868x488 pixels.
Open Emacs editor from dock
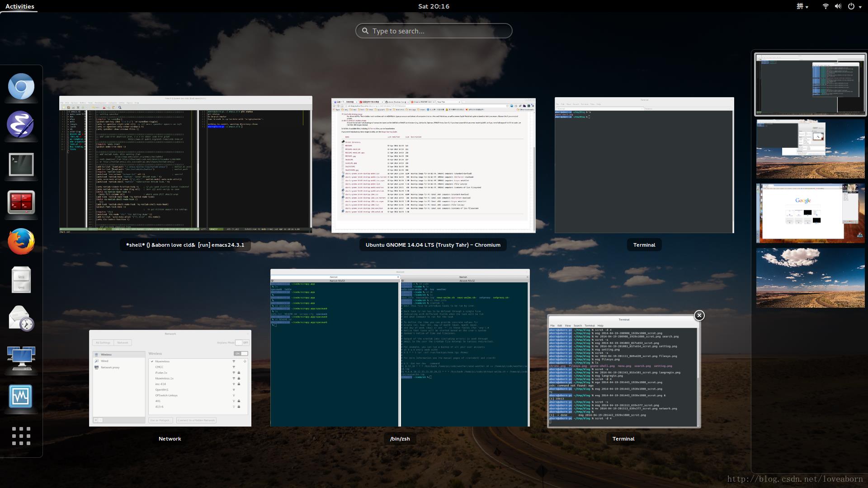(20, 125)
